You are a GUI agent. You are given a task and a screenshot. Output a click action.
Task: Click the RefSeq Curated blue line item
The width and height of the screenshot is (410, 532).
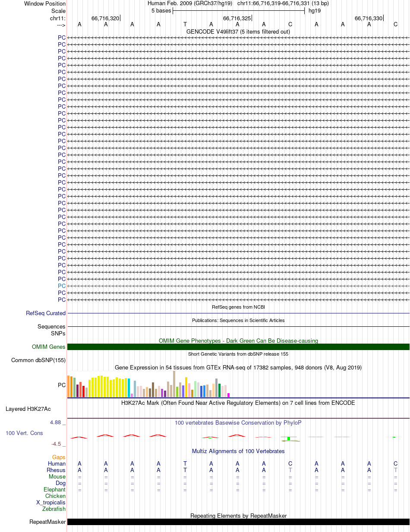click(x=239, y=313)
